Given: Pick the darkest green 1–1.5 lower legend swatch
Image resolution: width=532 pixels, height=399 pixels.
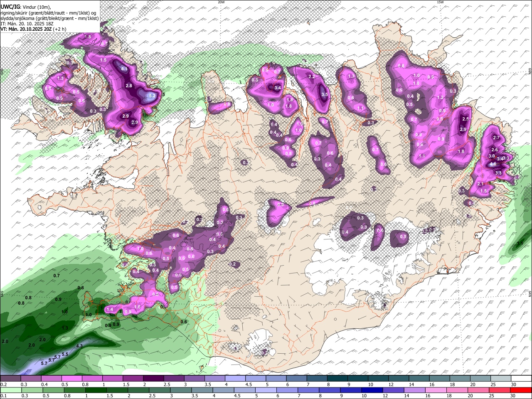Looking at the screenshot, I should pos(96,390).
